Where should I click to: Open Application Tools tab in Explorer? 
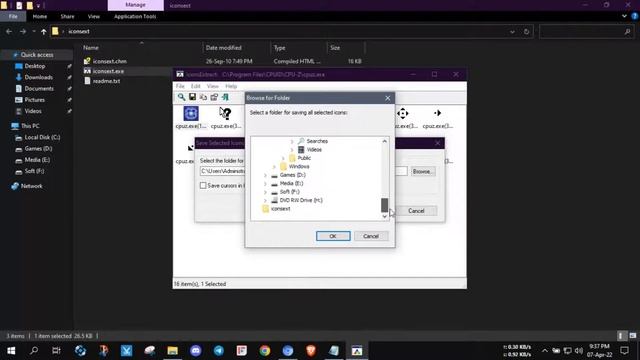(135, 16)
